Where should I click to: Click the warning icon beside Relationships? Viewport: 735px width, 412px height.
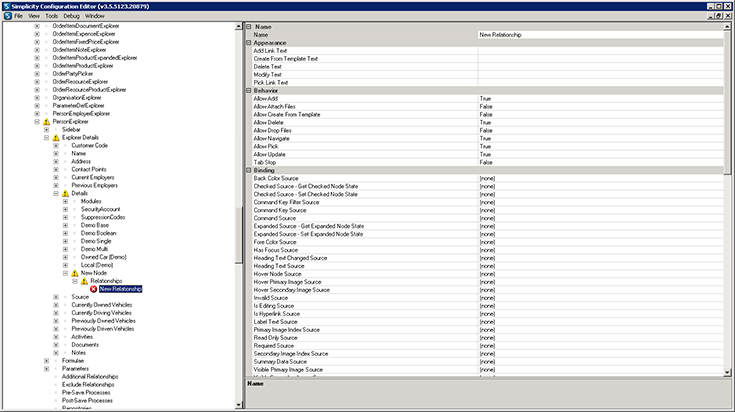tap(84, 281)
